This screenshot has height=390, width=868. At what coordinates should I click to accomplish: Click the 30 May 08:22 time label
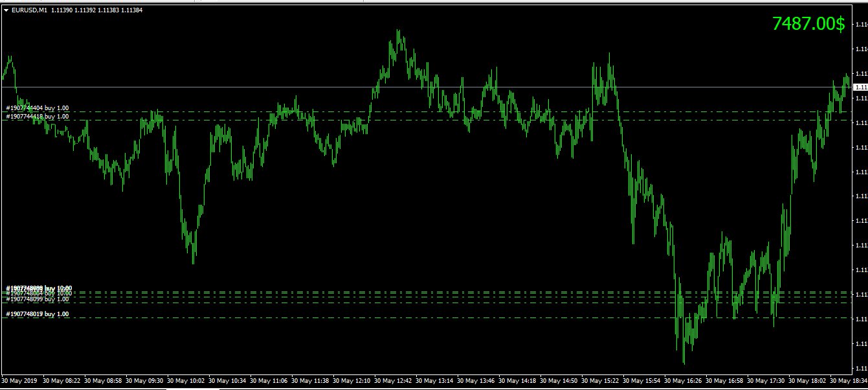(x=62, y=381)
